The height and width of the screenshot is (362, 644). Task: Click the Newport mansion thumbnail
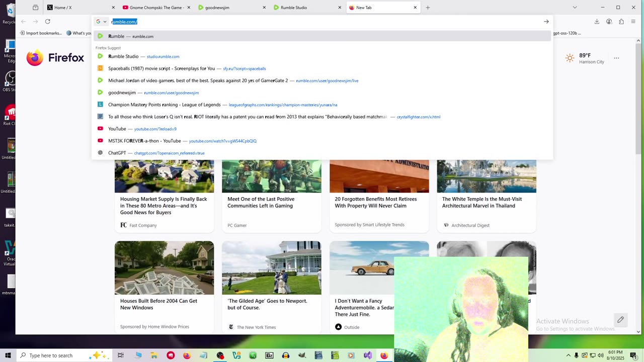(272, 268)
